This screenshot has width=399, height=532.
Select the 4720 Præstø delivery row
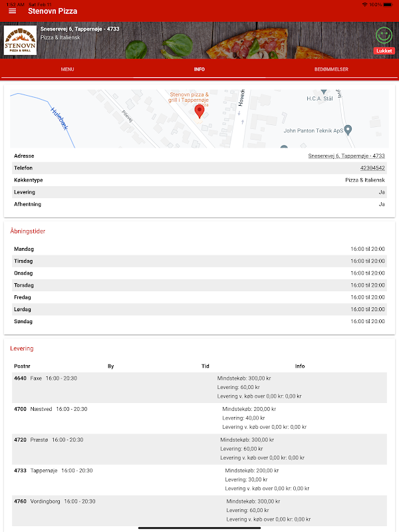pos(199,450)
